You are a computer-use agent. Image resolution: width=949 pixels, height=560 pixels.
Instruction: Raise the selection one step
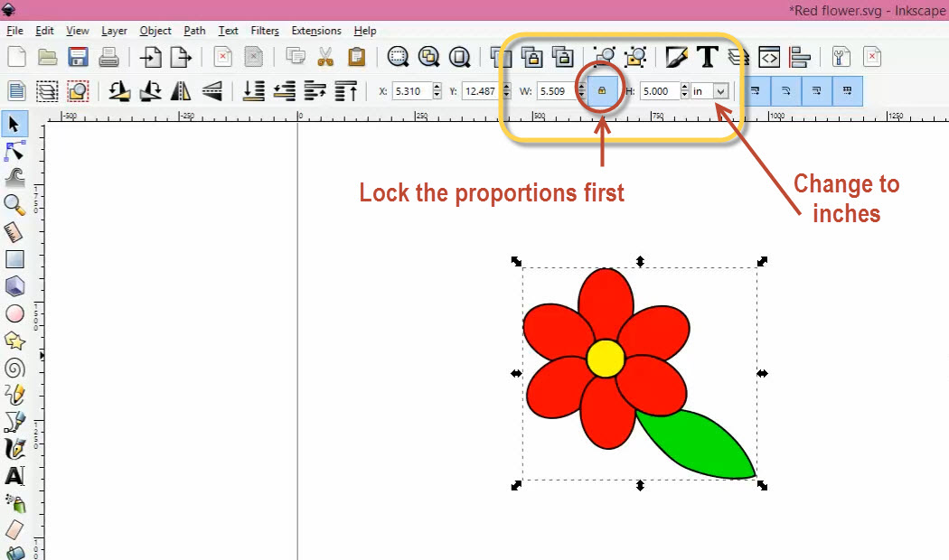coord(315,91)
